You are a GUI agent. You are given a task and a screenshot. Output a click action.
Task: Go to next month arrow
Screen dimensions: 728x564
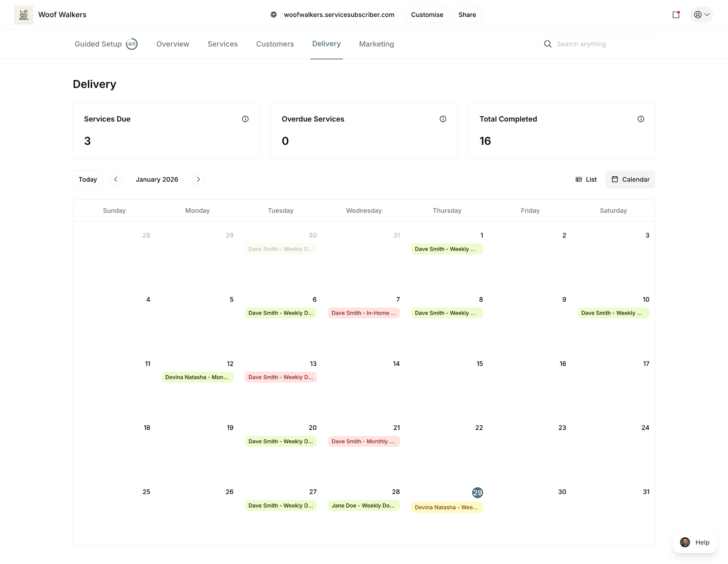[198, 179]
